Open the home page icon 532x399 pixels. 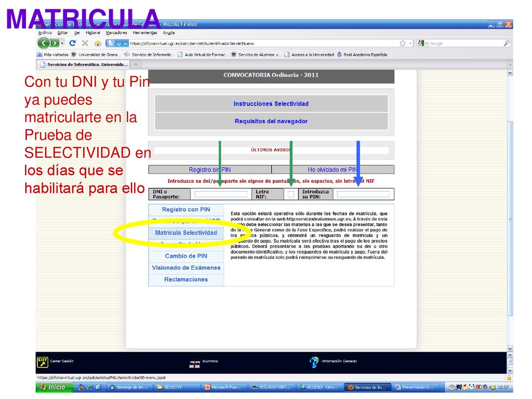pyautogui.click(x=98, y=43)
